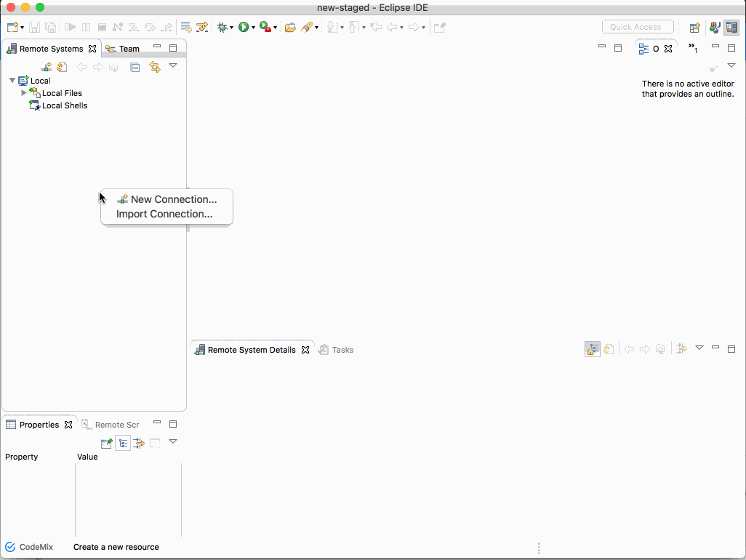
Task: Open the Properties view menu triangle
Action: click(173, 441)
